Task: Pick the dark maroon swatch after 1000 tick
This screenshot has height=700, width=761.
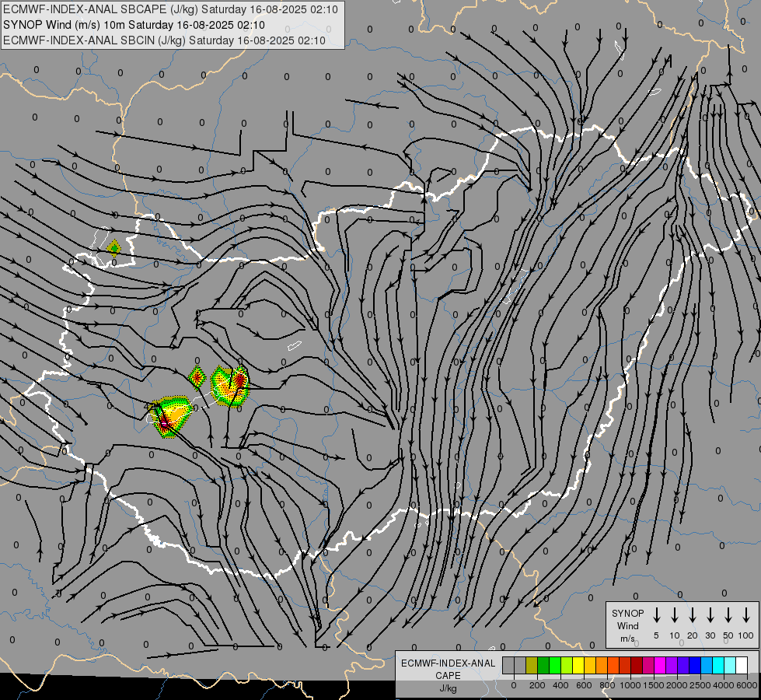Action: point(637,666)
